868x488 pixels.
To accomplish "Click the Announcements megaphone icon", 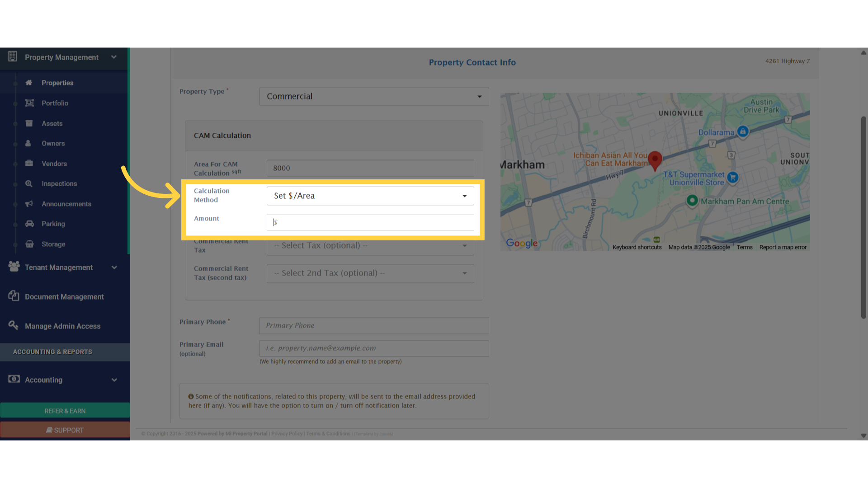I will pos(29,204).
